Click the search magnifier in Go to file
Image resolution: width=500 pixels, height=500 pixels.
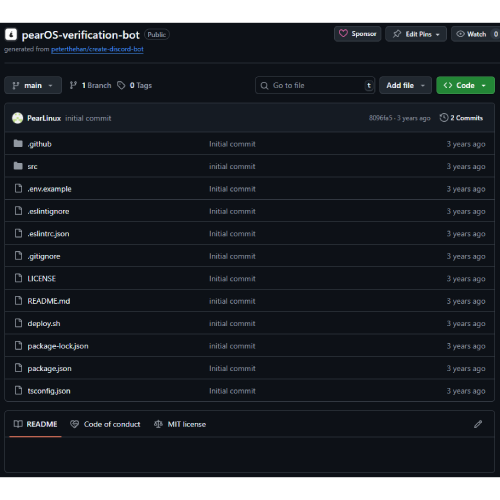[264, 86]
